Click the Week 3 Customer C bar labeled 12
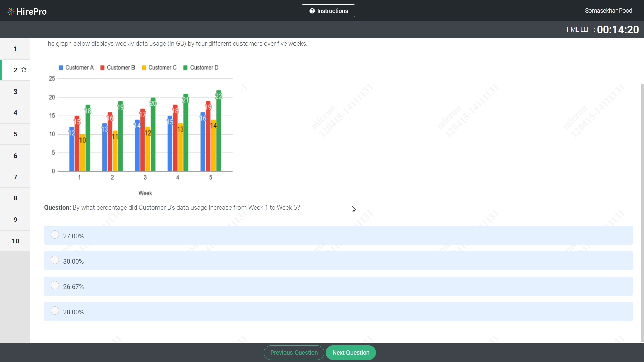The image size is (644, 362). point(148,149)
